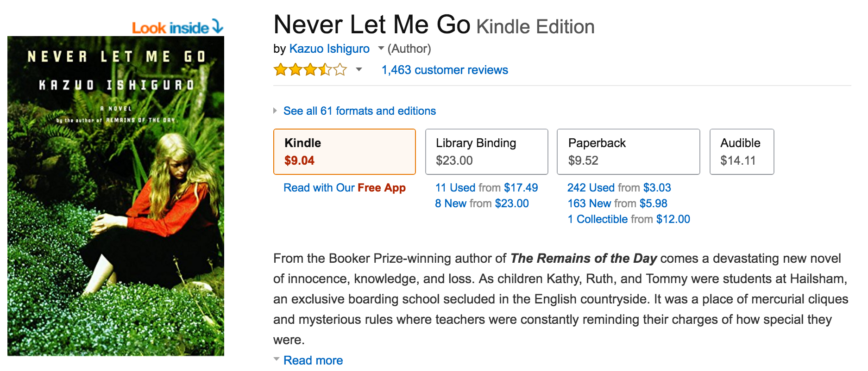Viewport: 868px width, 371px height.
Task: View 242 Used from $3.03 offers
Action: [x=619, y=188]
